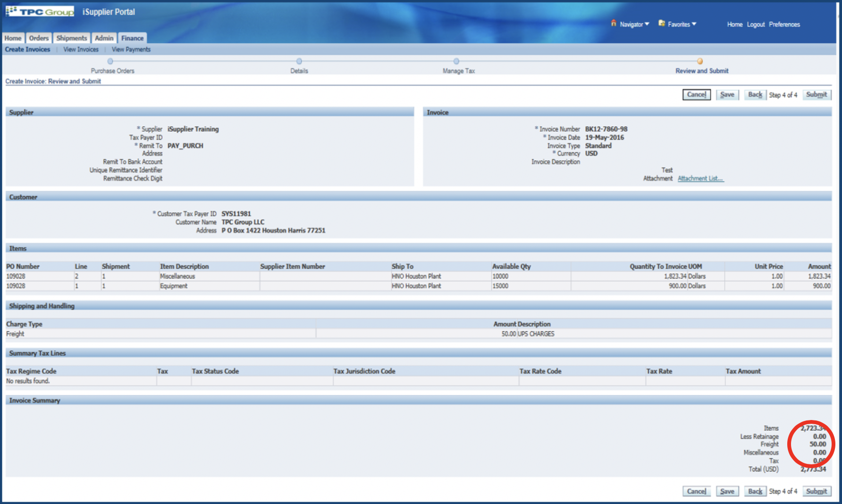Click No results found text
The image size is (842, 504).
28,381
